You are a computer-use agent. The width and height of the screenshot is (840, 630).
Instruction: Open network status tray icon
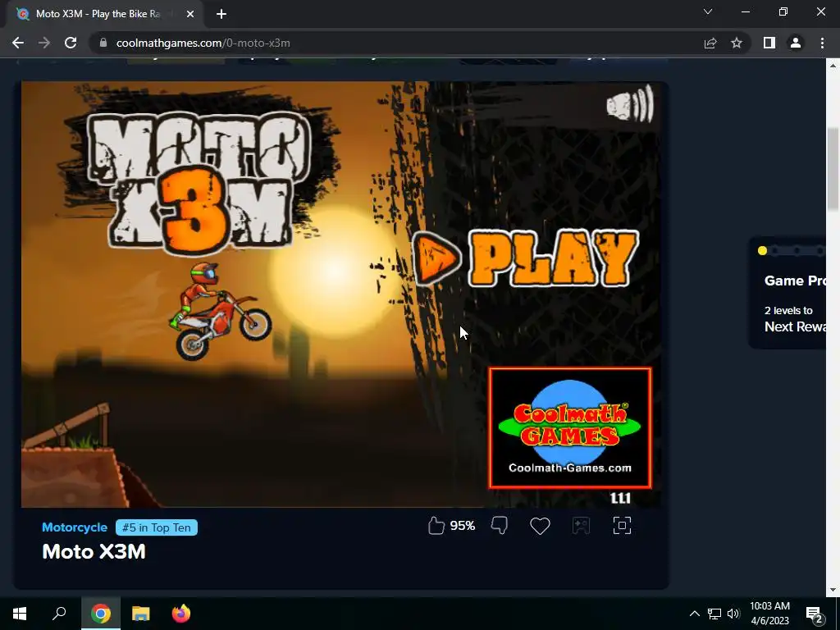coord(714,614)
